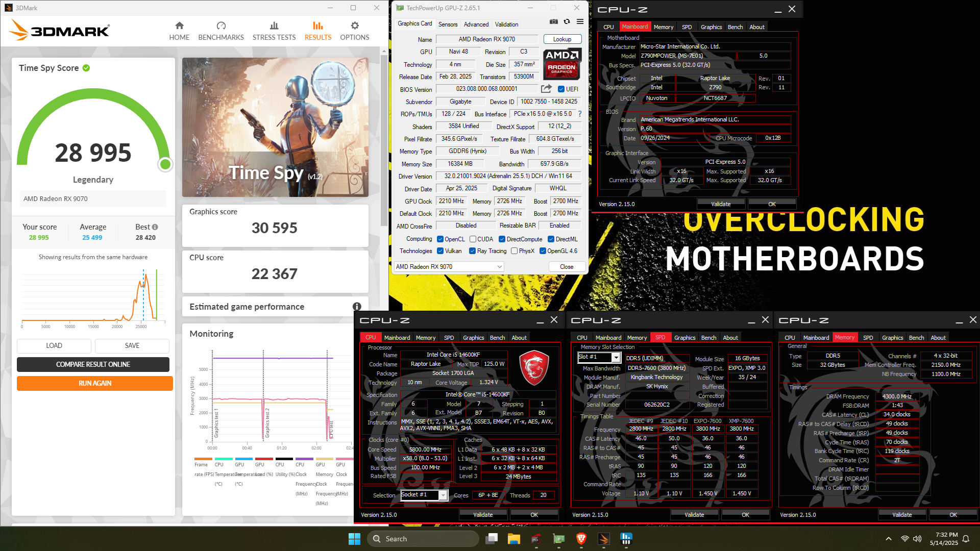The image size is (980, 551).
Task: Click the GPU-Z icon in the taskbar
Action: [x=559, y=539]
